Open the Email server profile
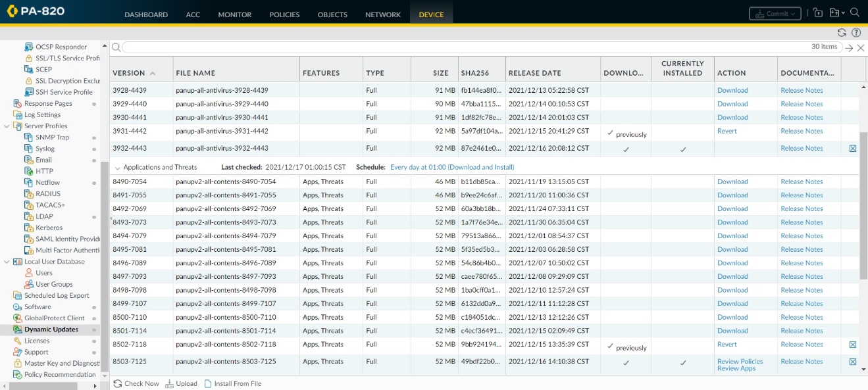 point(43,160)
